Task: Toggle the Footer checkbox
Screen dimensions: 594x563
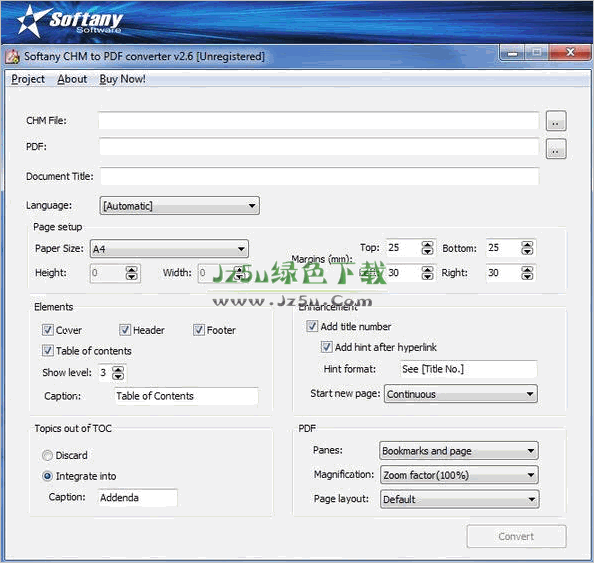Action: pos(199,330)
